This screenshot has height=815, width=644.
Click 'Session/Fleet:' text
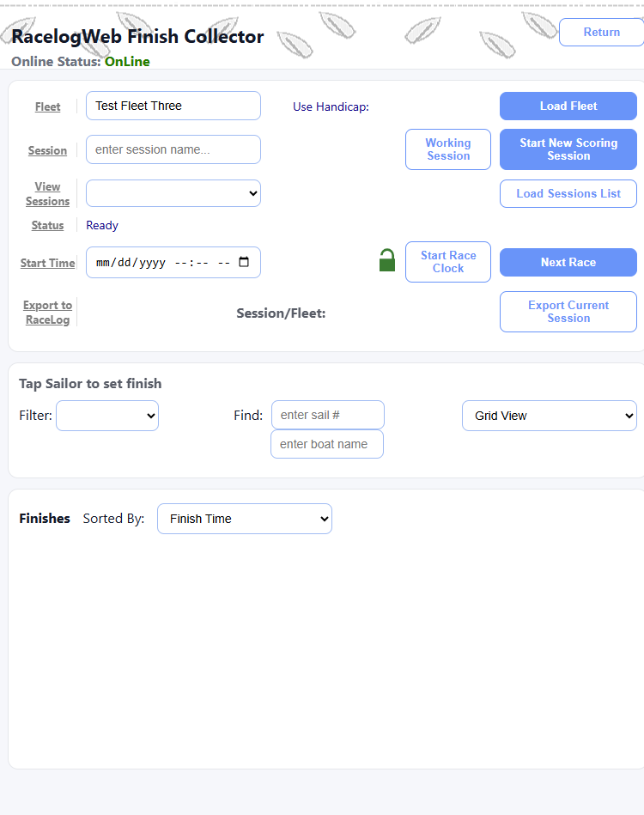(281, 313)
